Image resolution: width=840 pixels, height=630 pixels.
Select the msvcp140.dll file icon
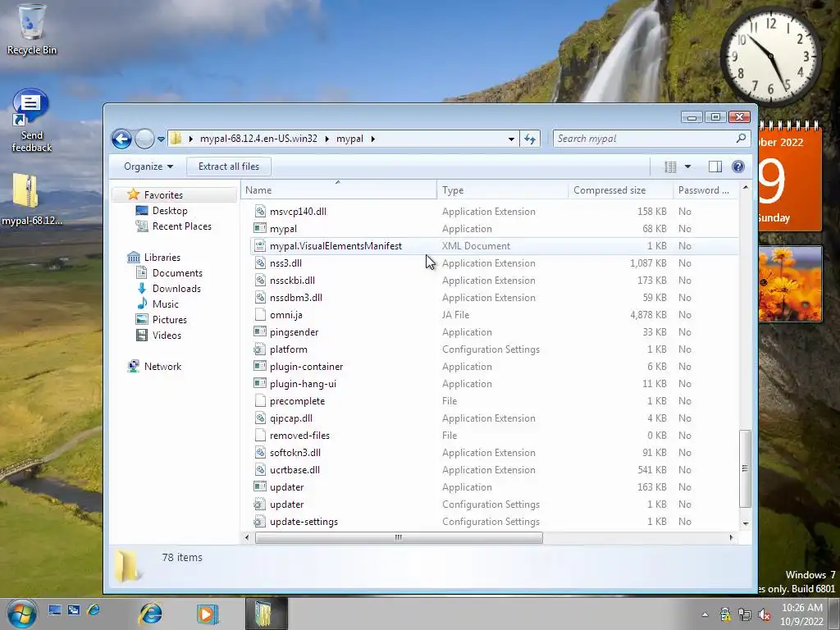click(260, 211)
